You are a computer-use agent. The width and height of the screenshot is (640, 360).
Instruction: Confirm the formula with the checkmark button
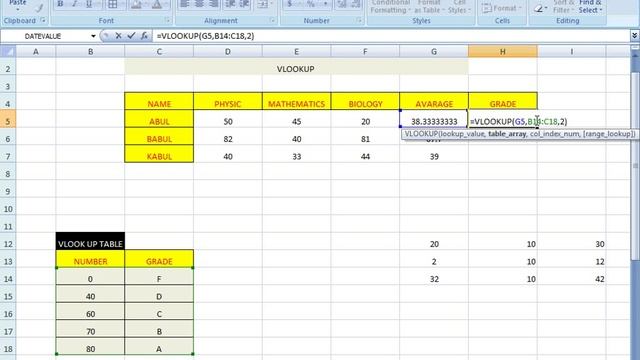131,36
